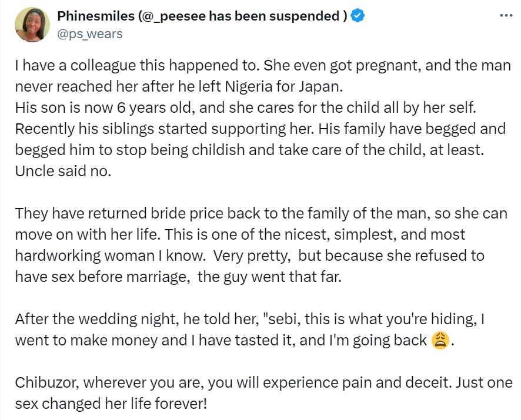The height and width of the screenshot is (420, 521).
Task: Click the blue verified badge
Action: pos(358,16)
